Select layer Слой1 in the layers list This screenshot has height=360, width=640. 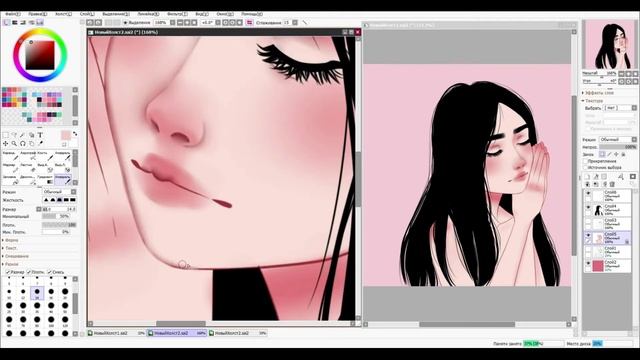(607, 251)
